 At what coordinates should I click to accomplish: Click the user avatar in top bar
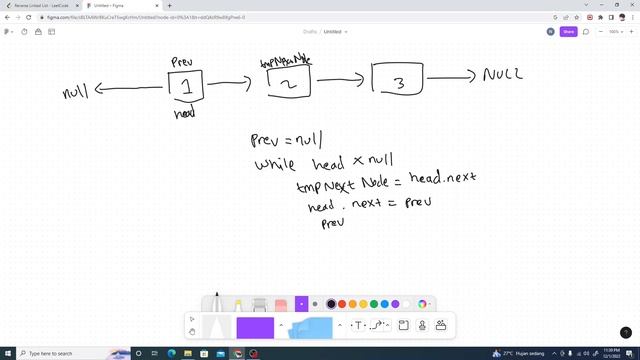[x=551, y=31]
